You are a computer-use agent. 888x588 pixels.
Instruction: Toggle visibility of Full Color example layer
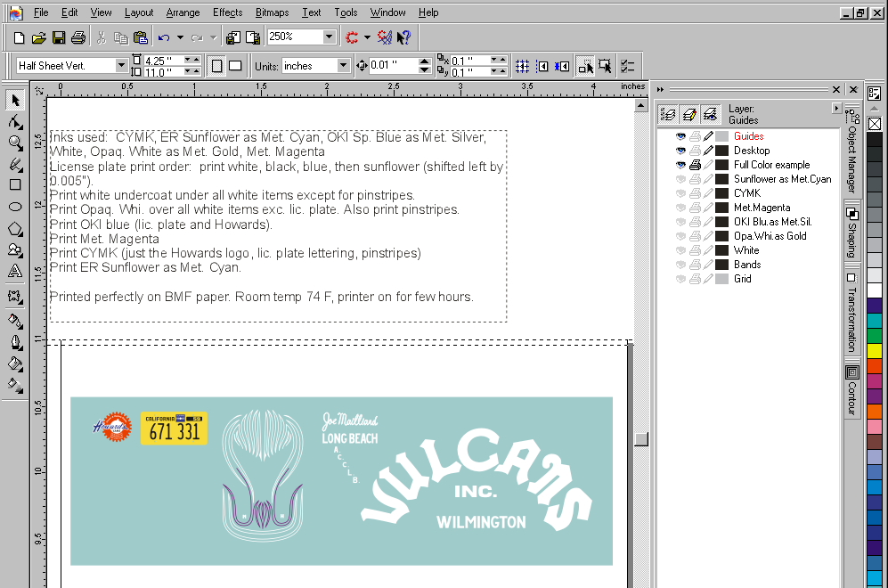680,165
